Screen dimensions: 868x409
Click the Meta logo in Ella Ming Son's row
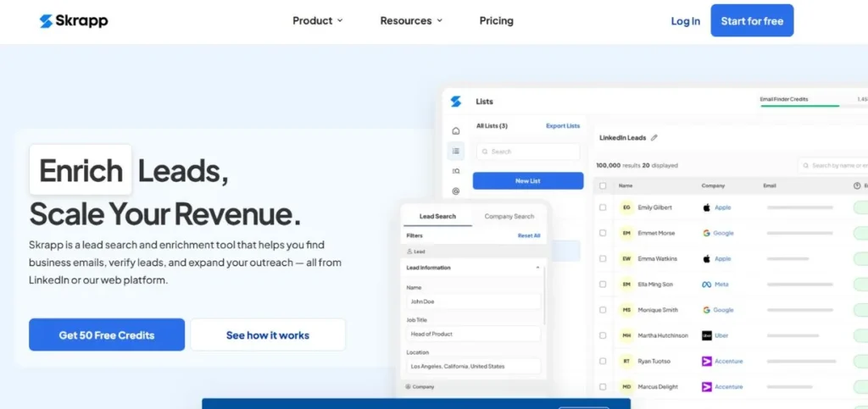pyautogui.click(x=706, y=285)
